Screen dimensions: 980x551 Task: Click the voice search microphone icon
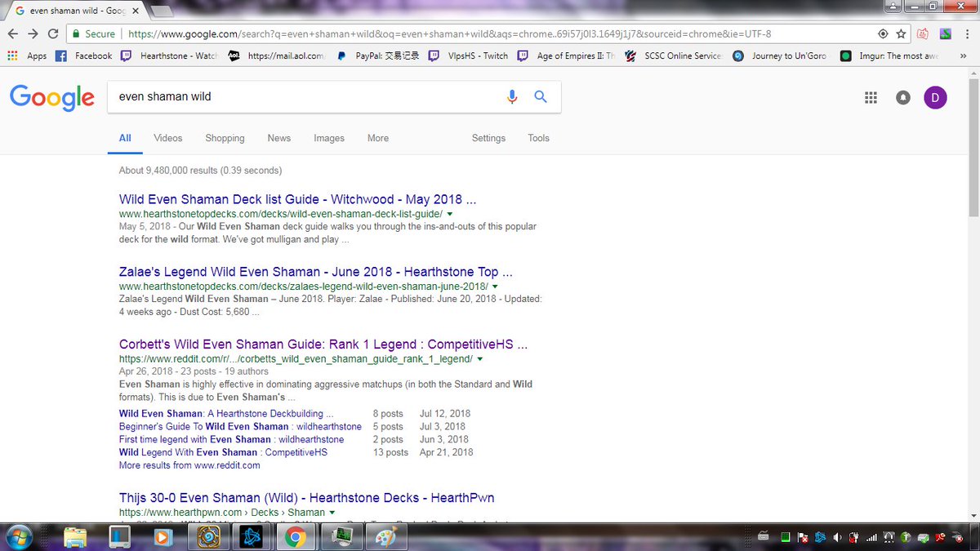coord(512,96)
